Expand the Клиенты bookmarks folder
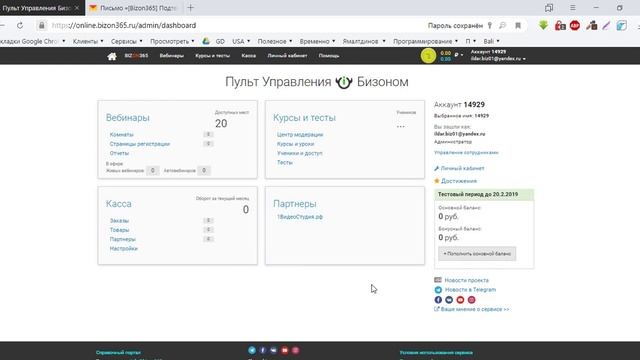The image size is (640, 360). [x=88, y=41]
